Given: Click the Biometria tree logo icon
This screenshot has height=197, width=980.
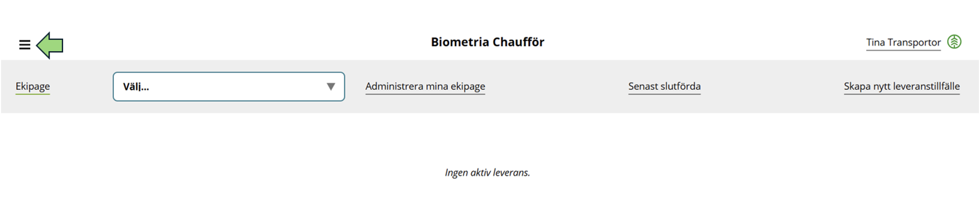Looking at the screenshot, I should coord(954,42).
